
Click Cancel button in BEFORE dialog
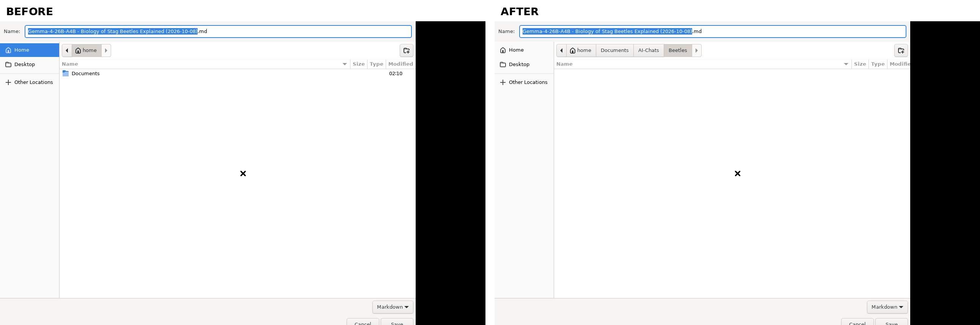pyautogui.click(x=363, y=322)
